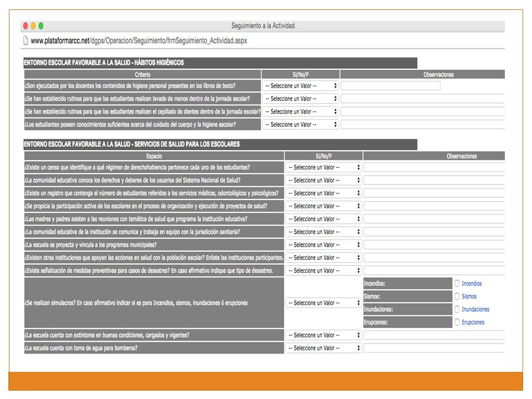Click the Incendios blue label link
The image size is (532, 399).
pyautogui.click(x=472, y=283)
